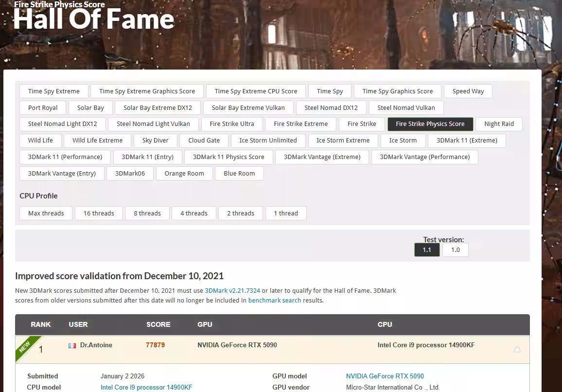Switch to Fire Strike Ultra
562x392 pixels.
pyautogui.click(x=231, y=124)
